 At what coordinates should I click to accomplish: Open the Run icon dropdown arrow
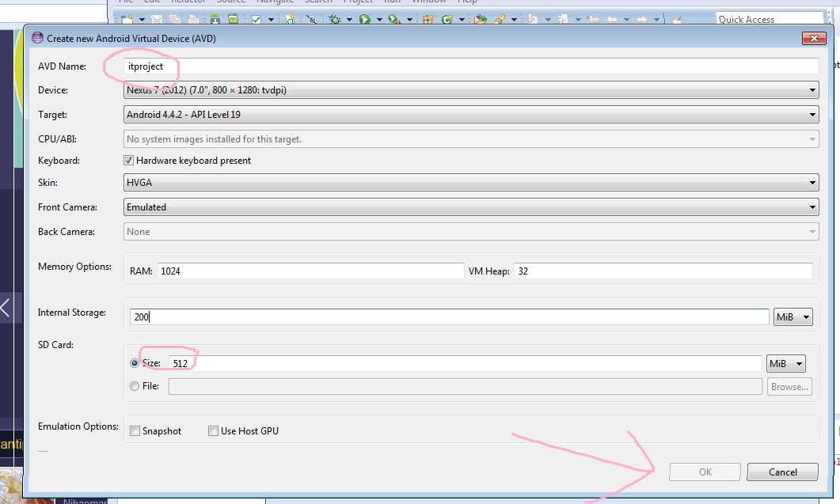coord(379,19)
